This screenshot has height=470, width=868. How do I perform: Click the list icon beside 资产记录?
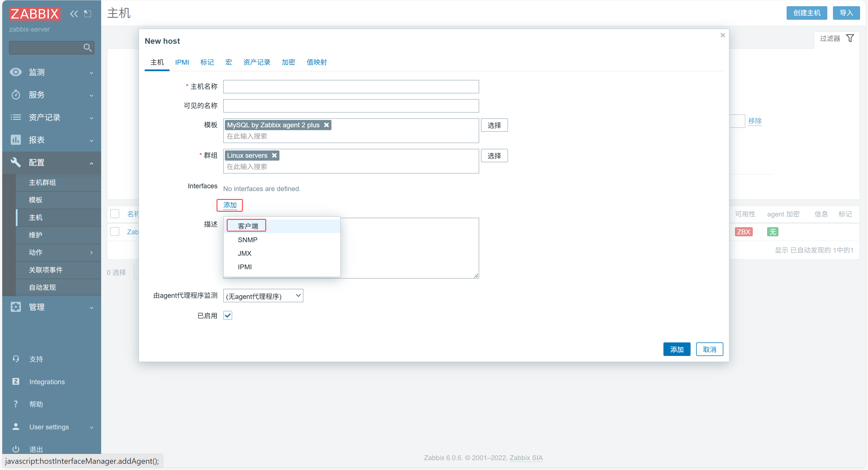pos(16,117)
